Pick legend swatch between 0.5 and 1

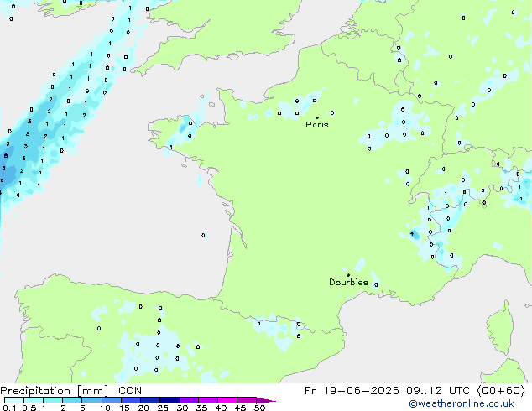pos(34,400)
